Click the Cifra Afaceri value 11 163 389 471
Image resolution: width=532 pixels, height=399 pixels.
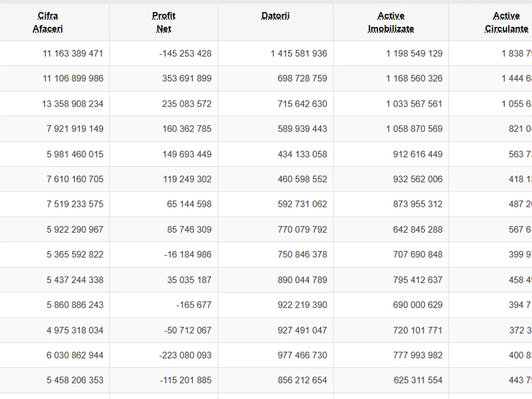[x=73, y=54]
